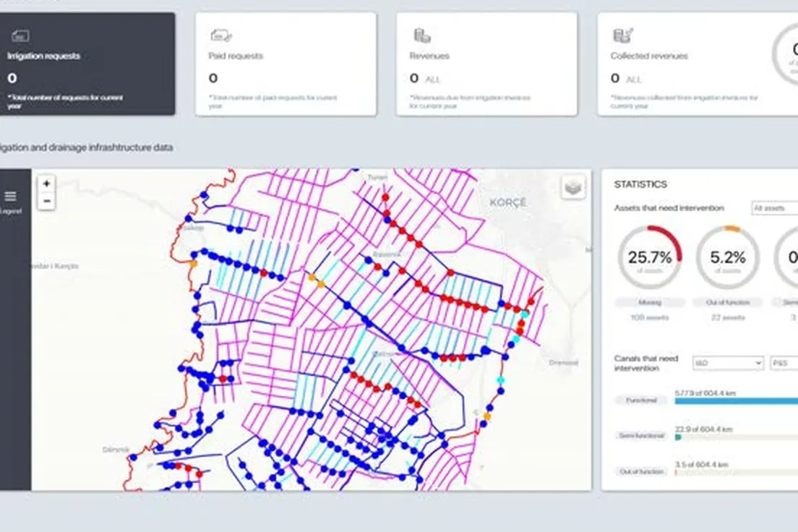Screen dimensions: 798x532
Task: Click the KORÇË label on map
Action: pos(507,202)
